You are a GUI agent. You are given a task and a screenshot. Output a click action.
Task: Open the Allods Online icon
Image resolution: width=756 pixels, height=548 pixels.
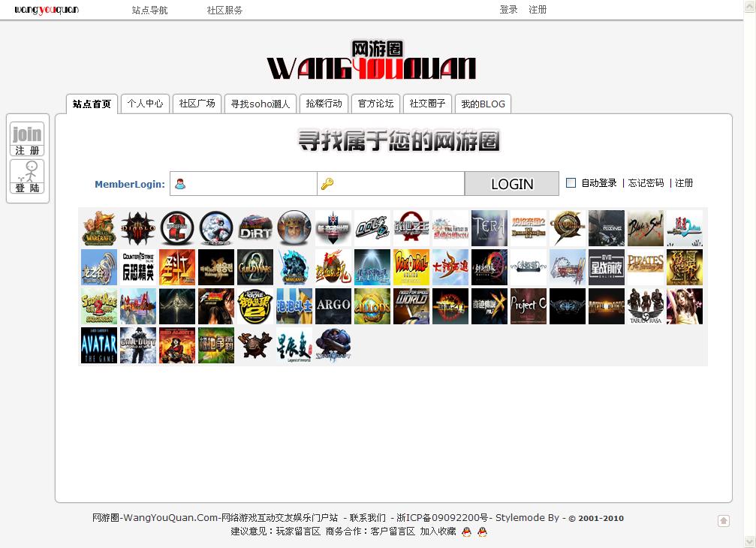click(372, 306)
